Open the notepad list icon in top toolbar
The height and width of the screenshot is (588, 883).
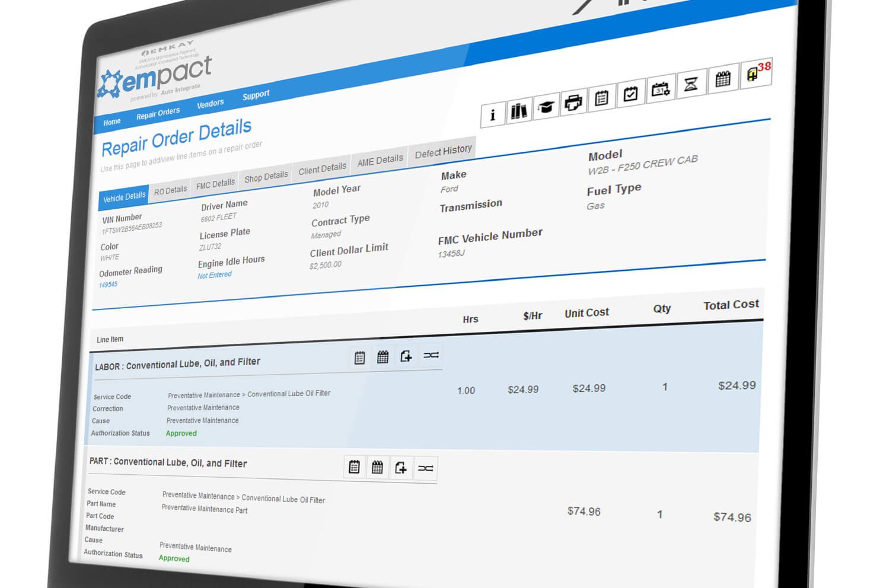tap(601, 98)
